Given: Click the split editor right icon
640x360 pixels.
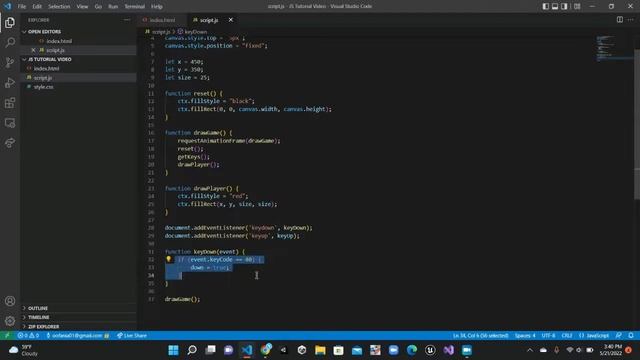Looking at the screenshot, I should (x=620, y=20).
